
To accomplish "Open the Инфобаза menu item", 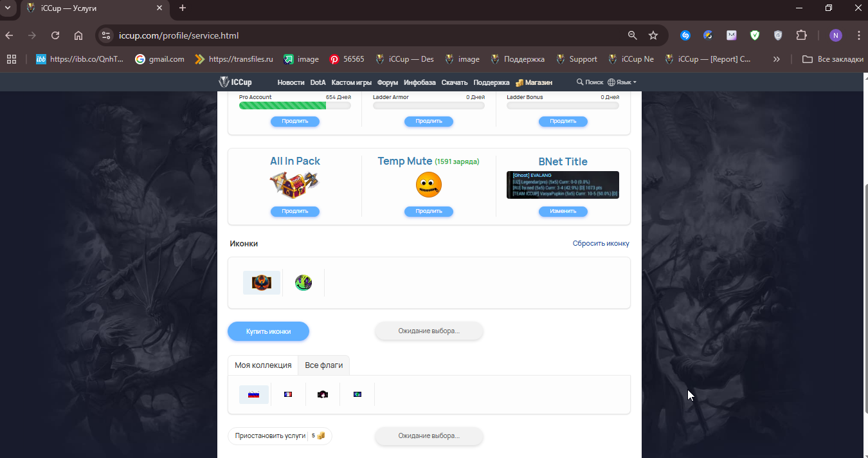I will click(420, 82).
